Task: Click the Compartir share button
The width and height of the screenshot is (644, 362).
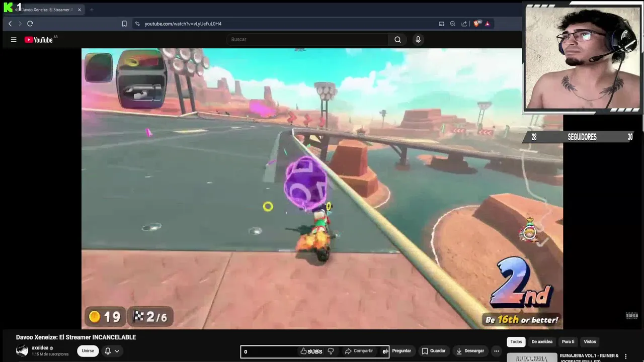Action: 359,351
